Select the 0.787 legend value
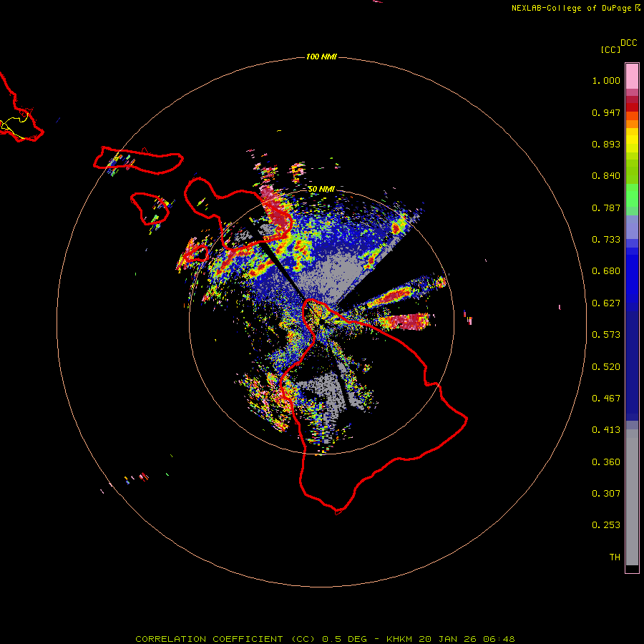Screen dimensions: 644x644 click(x=606, y=208)
